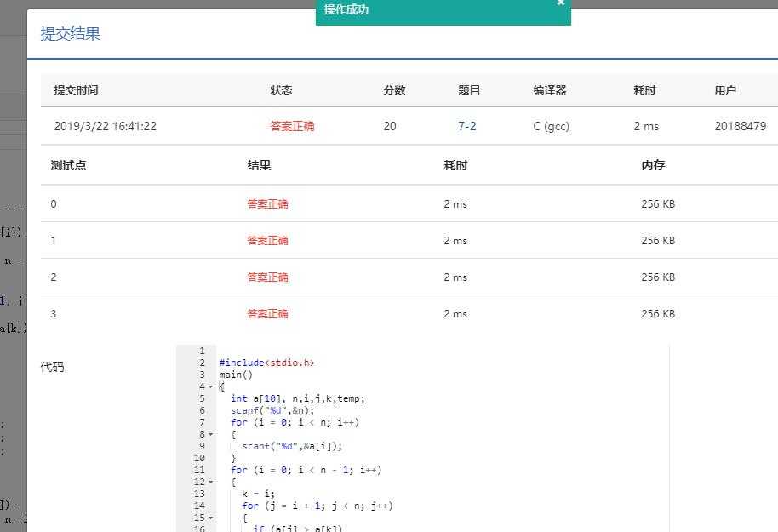Select memory 256 KB for test point 3
This screenshot has height=532, width=778.
(658, 314)
